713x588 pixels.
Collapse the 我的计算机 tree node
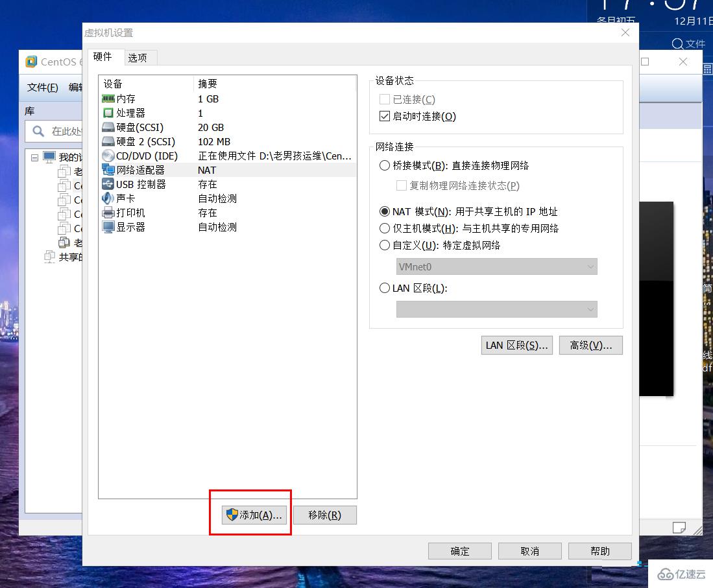[34, 158]
